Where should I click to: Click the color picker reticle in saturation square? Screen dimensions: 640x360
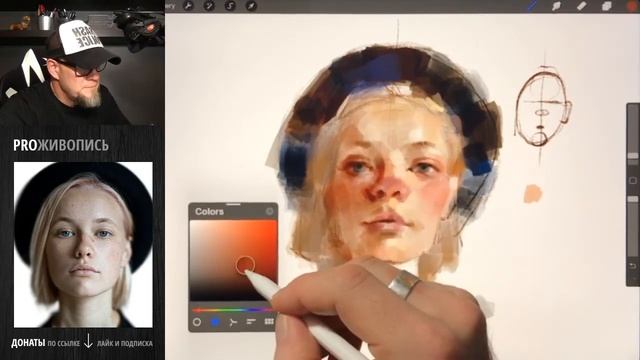245,265
